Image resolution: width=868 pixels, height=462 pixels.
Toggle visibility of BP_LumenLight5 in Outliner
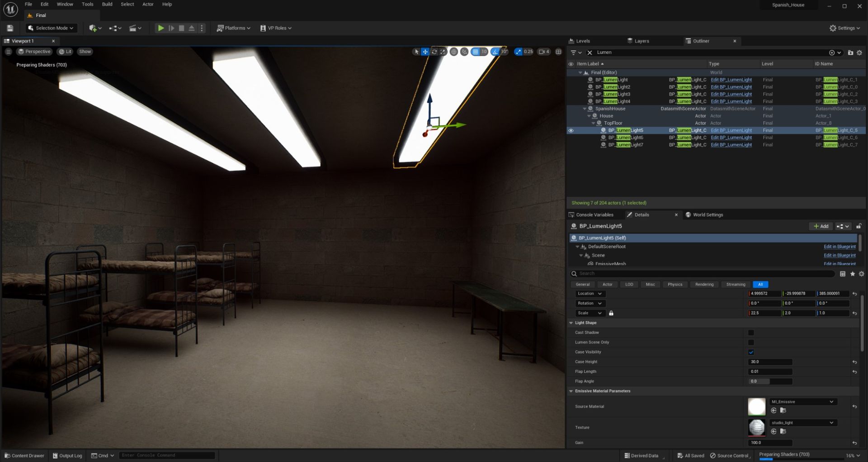(571, 130)
